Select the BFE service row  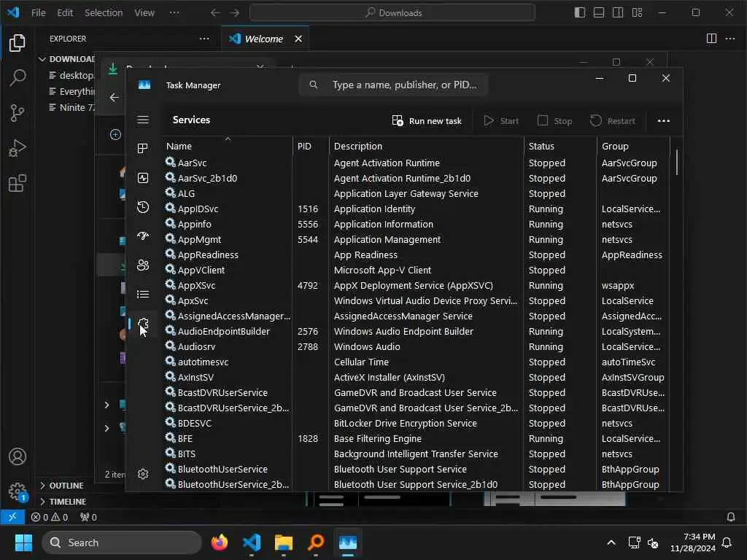[416, 438]
